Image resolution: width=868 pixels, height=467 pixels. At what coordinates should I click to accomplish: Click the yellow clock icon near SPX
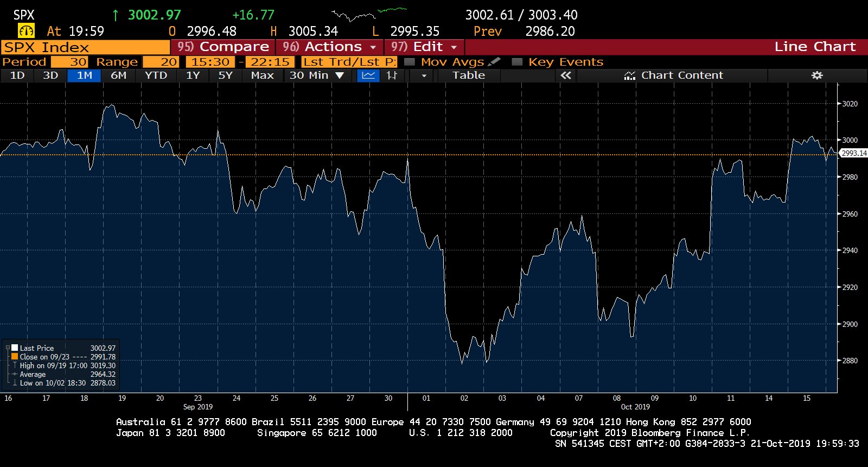point(26,31)
